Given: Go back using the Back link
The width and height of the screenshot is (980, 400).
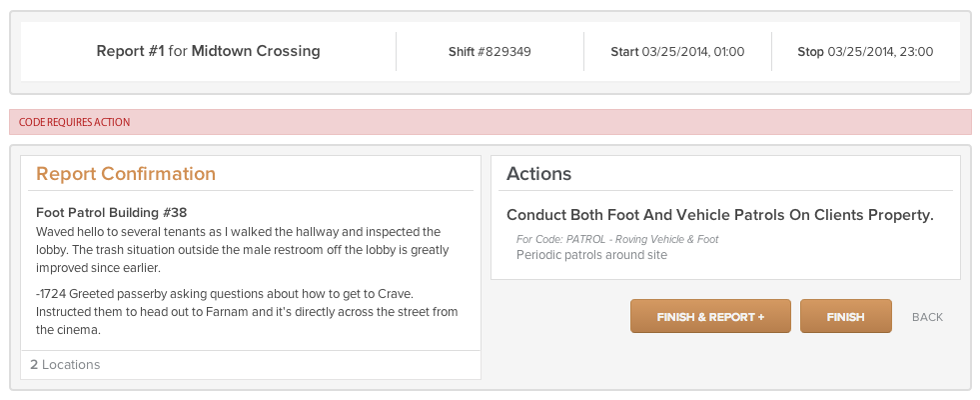Looking at the screenshot, I should [x=927, y=317].
